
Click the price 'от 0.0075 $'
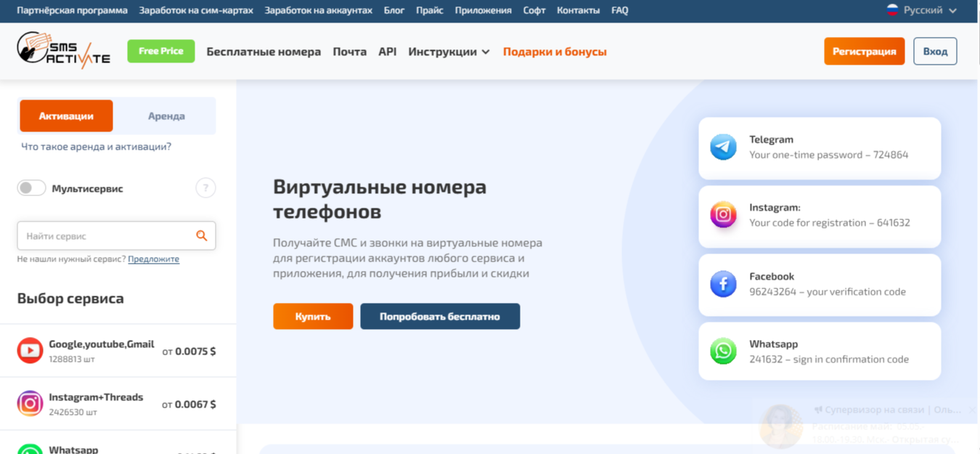coord(189,351)
